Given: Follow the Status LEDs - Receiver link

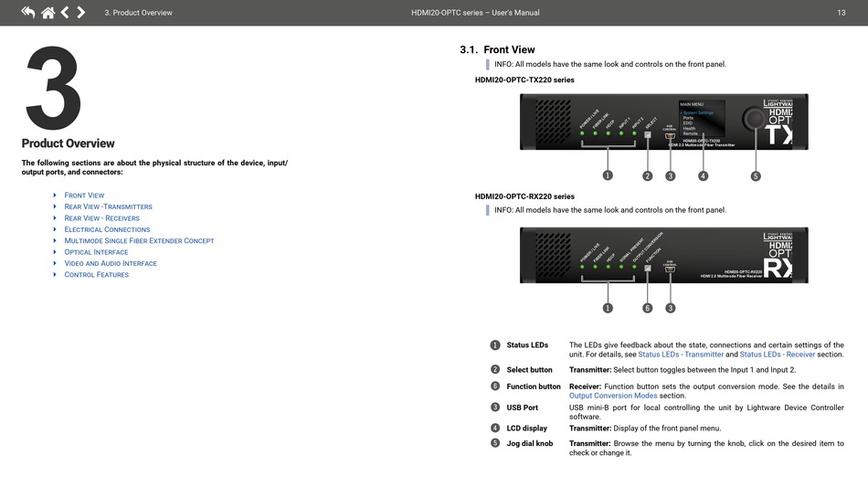Looking at the screenshot, I should [778, 355].
